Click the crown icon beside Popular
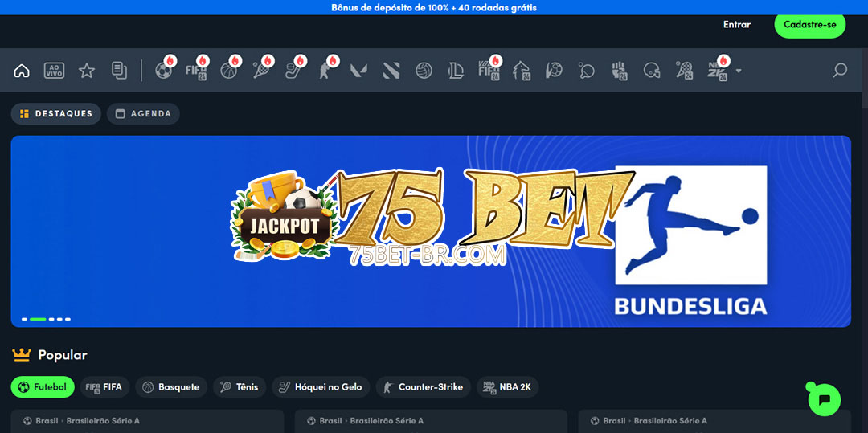868x433 pixels. pos(22,355)
